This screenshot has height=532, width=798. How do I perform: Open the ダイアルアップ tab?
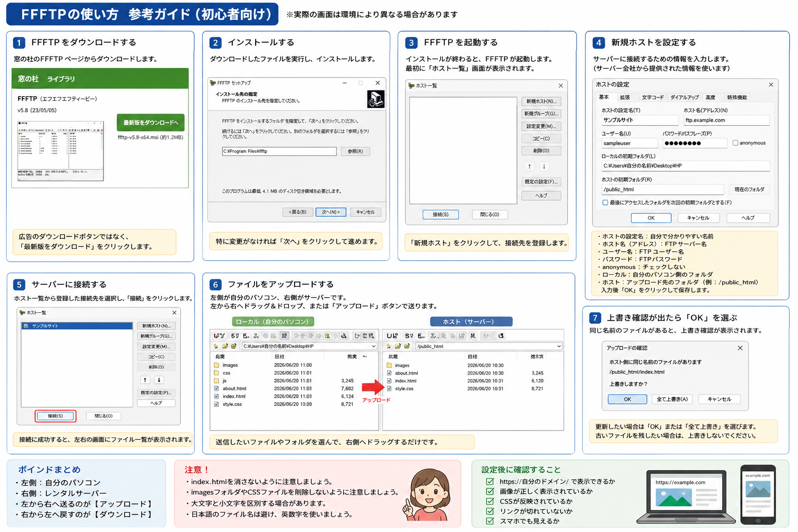tap(684, 97)
